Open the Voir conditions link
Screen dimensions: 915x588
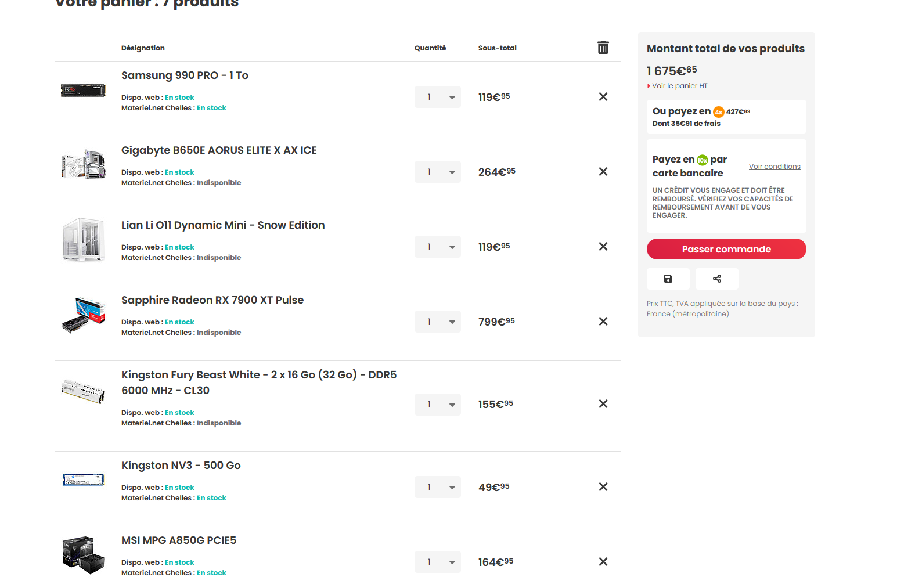pos(774,167)
